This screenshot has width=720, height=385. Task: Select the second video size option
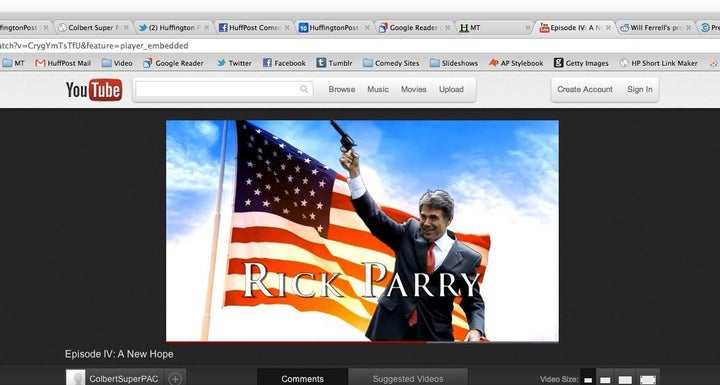606,379
